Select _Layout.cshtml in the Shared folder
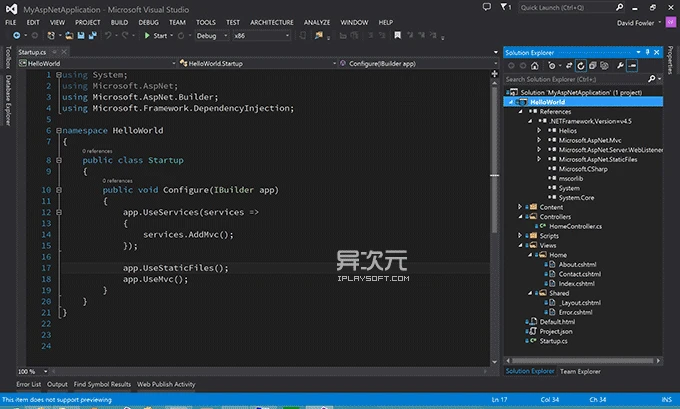680x409 pixels. [579, 302]
